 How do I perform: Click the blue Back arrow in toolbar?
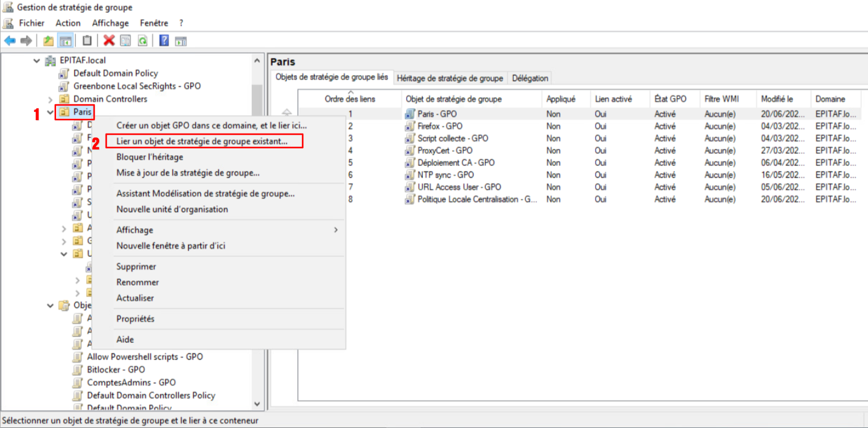[10, 41]
